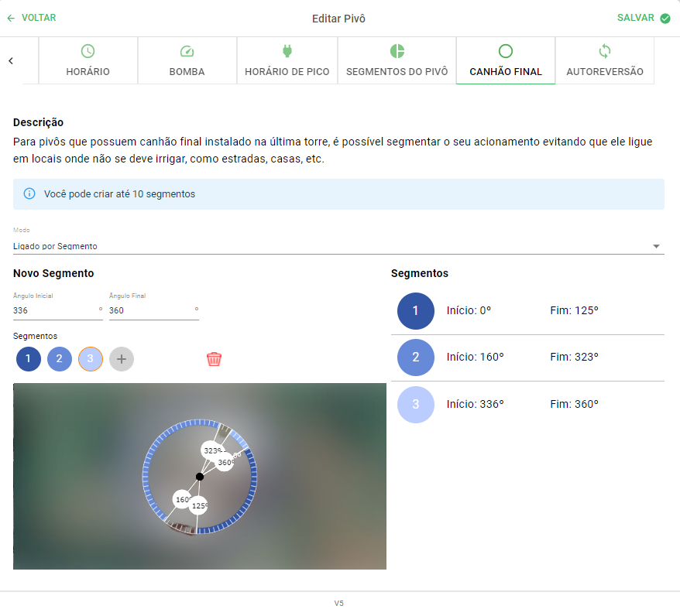This screenshot has width=680, height=616.
Task: Switch to Autoreversão tab
Action: pos(605,60)
